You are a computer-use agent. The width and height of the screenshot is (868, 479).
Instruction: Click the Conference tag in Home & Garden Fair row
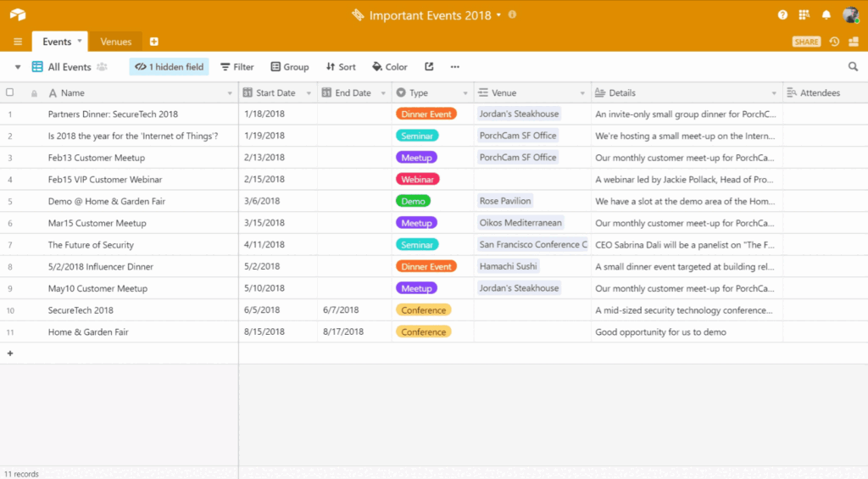[x=424, y=331]
